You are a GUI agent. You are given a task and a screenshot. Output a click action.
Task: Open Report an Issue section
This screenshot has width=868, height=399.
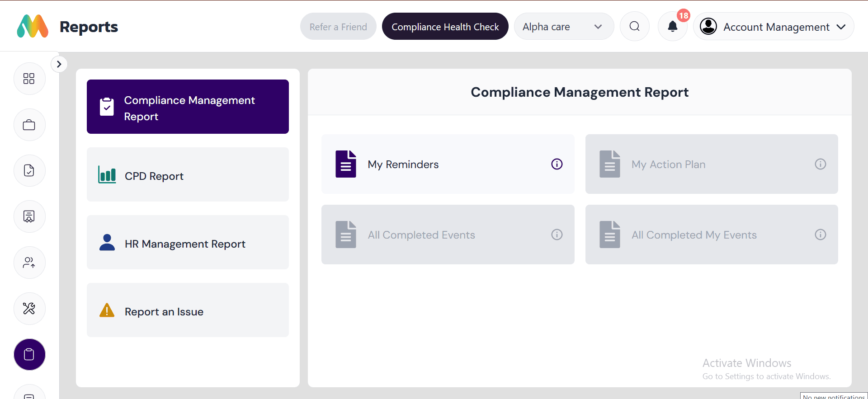click(x=188, y=310)
